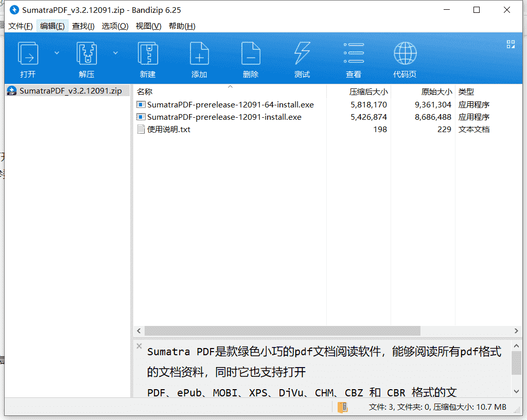Click the zip archive icon in the left tree
This screenshot has width=527, height=420.
(12, 90)
